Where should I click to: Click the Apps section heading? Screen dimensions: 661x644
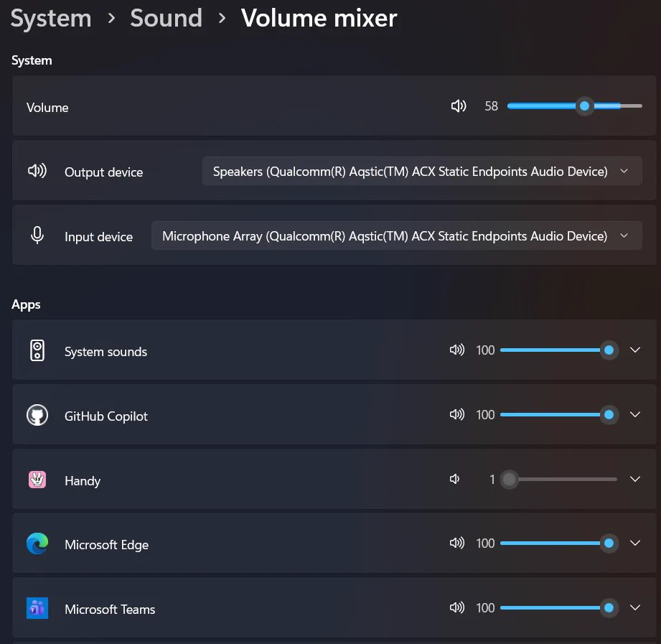26,304
